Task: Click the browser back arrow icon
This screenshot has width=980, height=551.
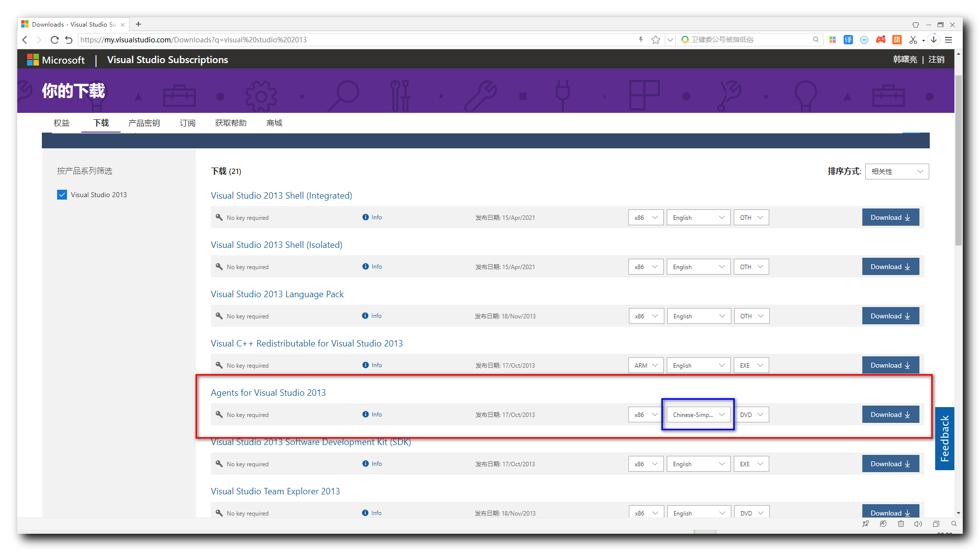Action: pos(25,40)
